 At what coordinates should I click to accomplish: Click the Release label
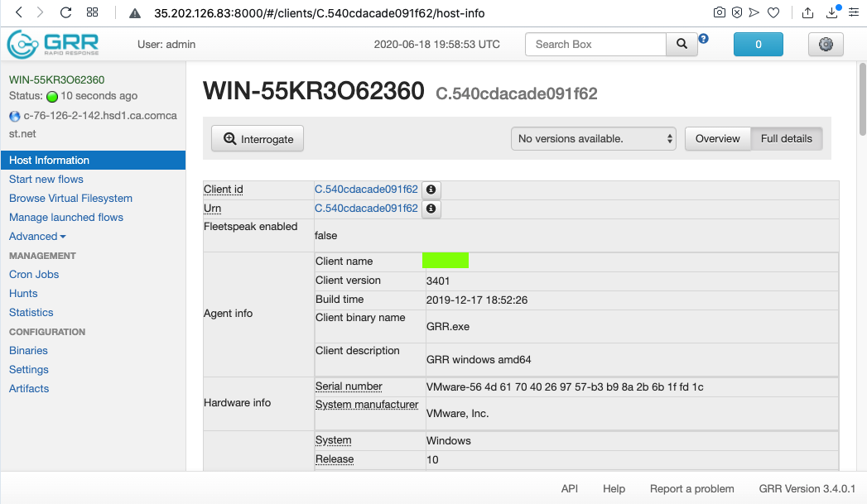[x=335, y=459]
